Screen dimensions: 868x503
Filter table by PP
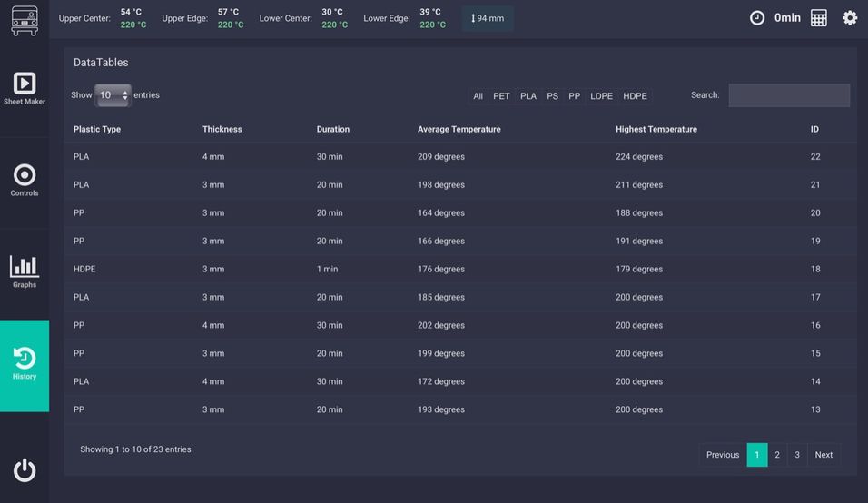click(574, 96)
